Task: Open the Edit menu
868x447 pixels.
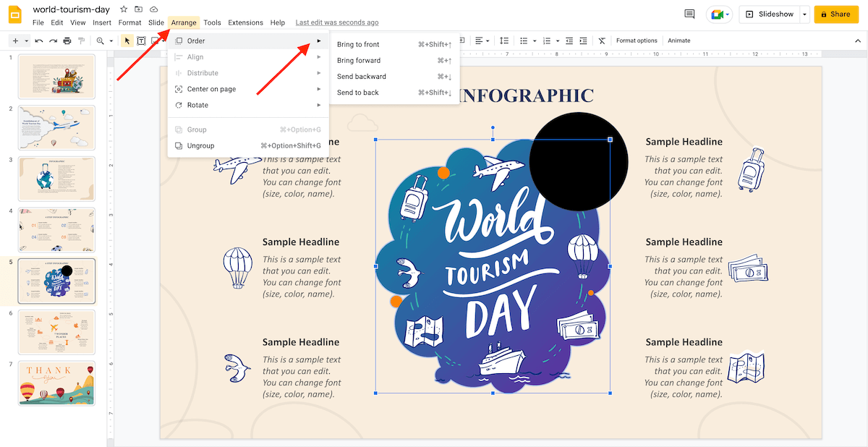Action: coord(57,22)
